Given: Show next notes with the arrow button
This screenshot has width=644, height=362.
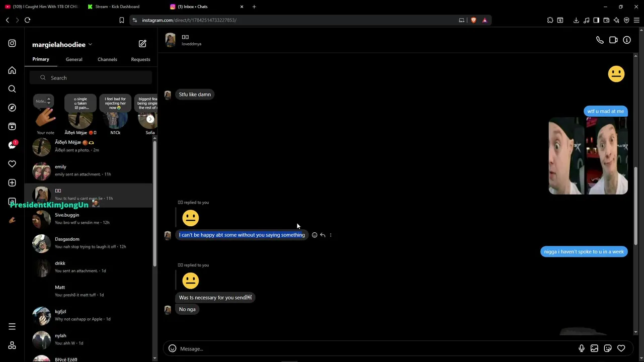Looking at the screenshot, I should pos(150,119).
